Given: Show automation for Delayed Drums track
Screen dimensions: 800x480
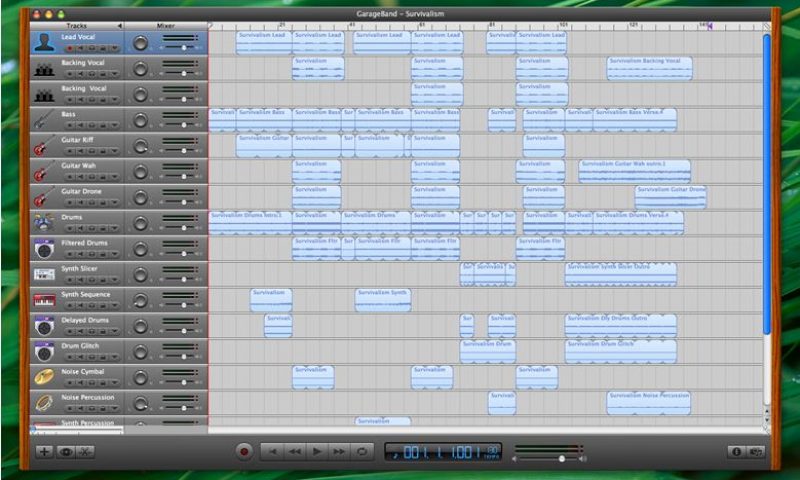Looking at the screenshot, I should tap(114, 332).
